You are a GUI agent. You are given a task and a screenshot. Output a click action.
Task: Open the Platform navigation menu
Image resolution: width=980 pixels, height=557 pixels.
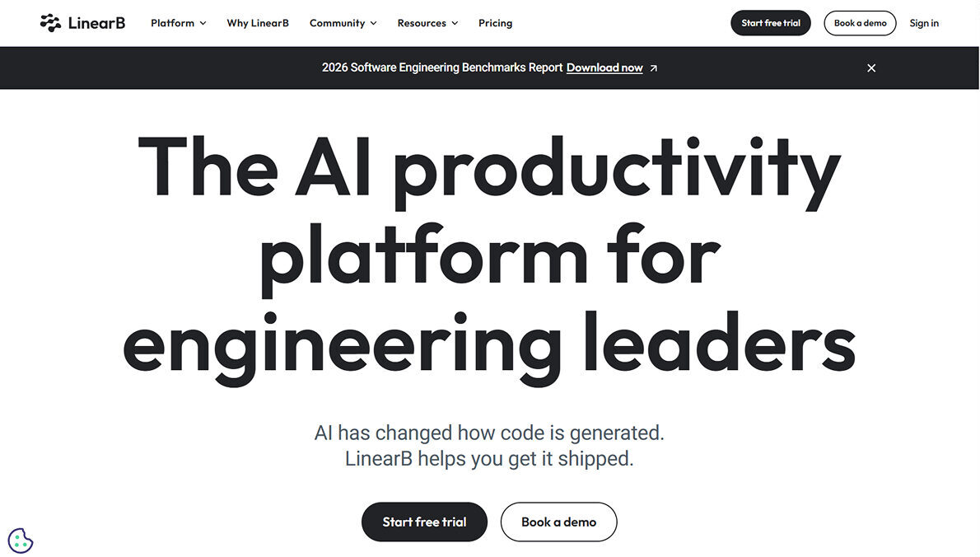click(172, 23)
